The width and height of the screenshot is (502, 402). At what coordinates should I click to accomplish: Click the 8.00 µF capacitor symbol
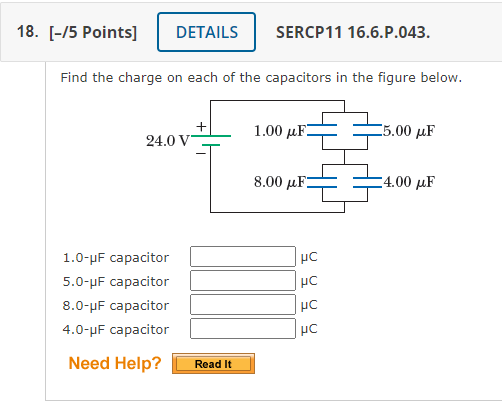click(x=322, y=182)
